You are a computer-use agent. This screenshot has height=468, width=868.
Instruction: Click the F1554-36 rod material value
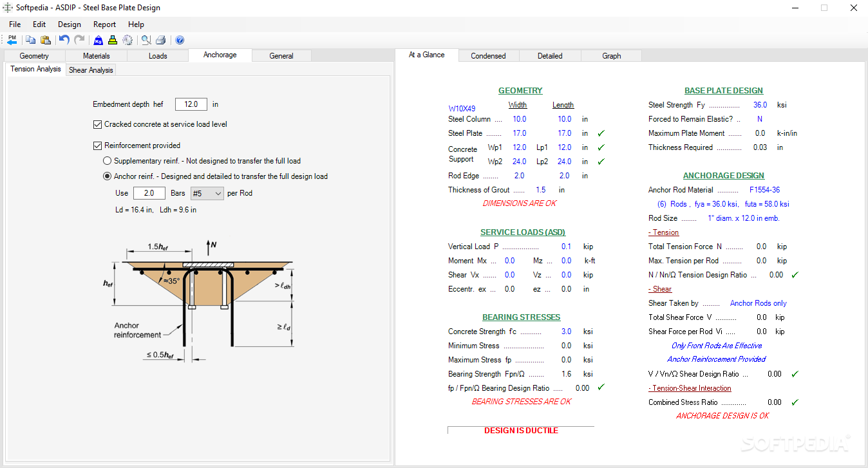tap(764, 190)
